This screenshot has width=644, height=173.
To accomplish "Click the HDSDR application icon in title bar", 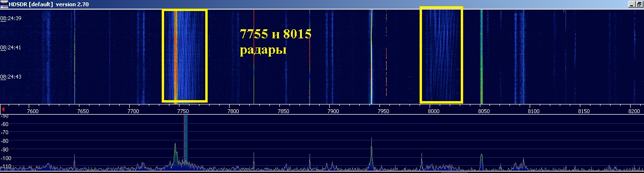I will coord(4,3).
